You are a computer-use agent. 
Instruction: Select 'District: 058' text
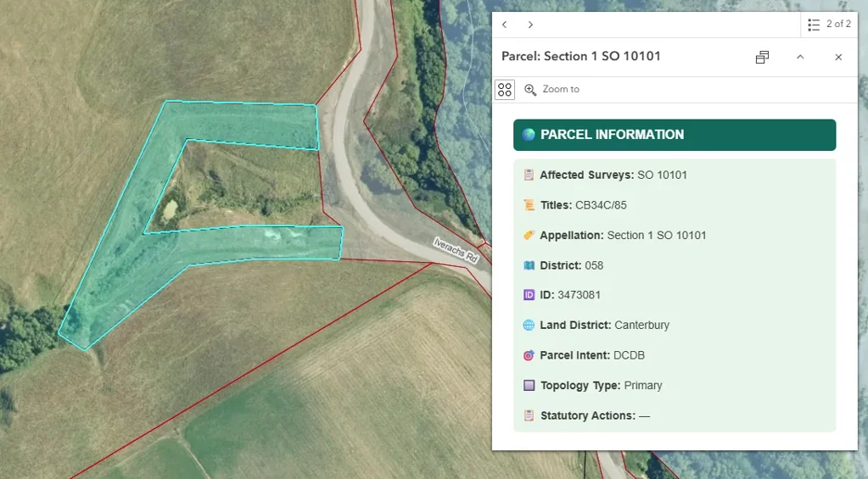pos(571,265)
